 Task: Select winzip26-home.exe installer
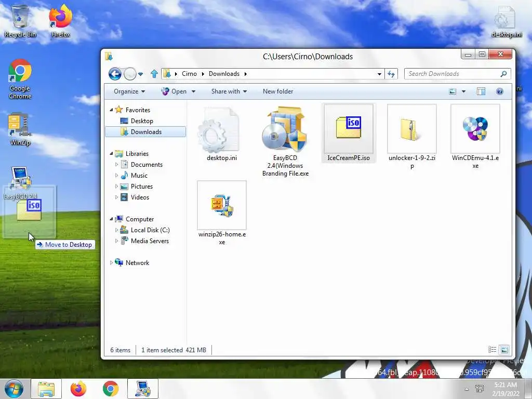[x=222, y=213]
